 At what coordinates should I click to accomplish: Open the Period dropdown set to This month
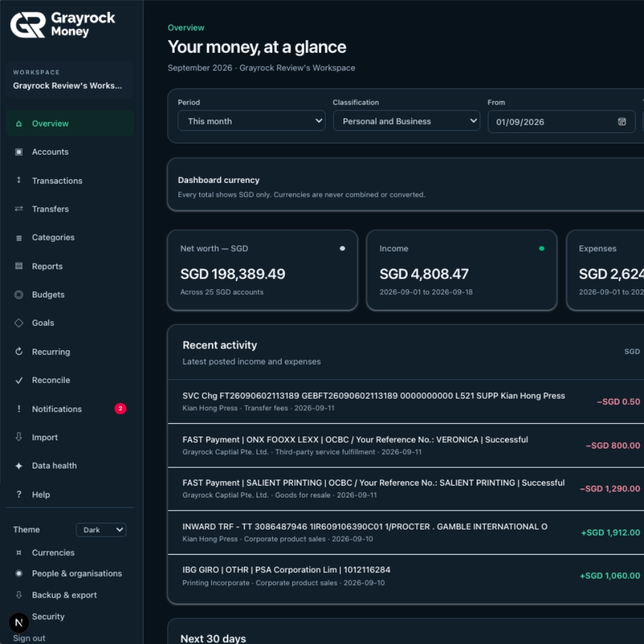point(252,121)
